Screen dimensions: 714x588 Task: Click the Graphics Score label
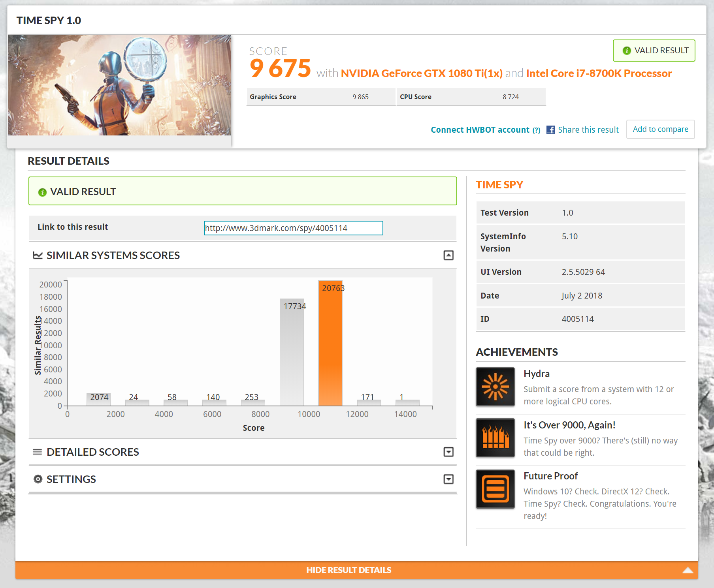coord(273,97)
